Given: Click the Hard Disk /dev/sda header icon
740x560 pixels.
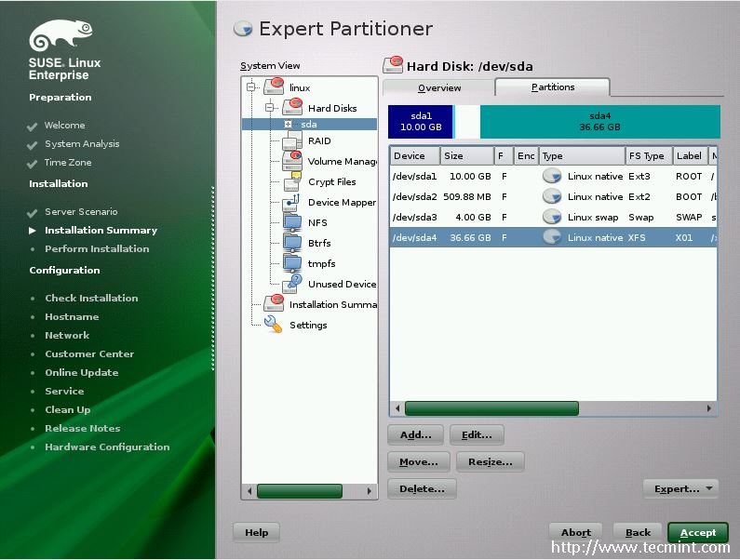Looking at the screenshot, I should pyautogui.click(x=393, y=65).
